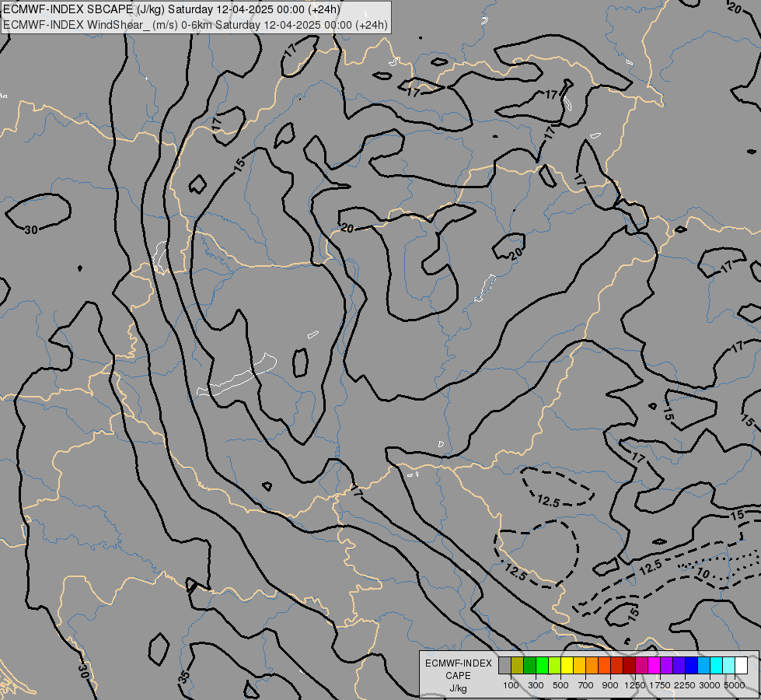Click the olive swatch in the CAPE legend
The width and height of the screenshot is (761, 700).
518,665
